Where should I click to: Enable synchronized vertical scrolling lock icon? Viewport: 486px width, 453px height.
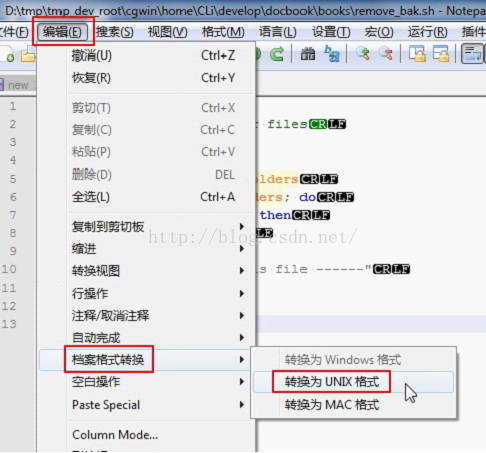417,54
